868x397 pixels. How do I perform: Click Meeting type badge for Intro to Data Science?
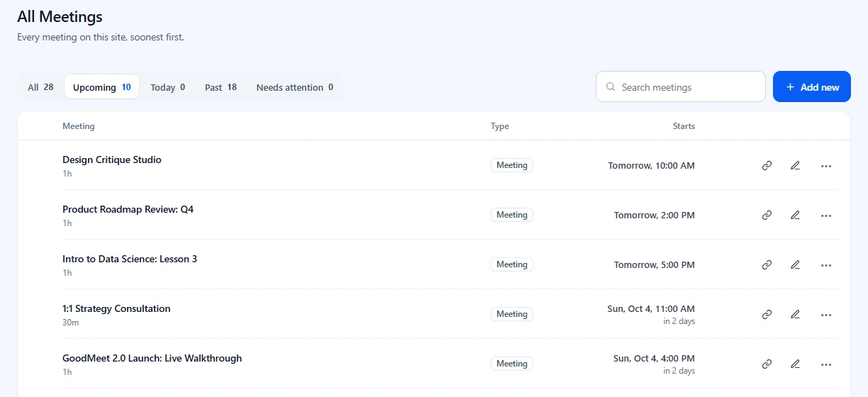click(x=512, y=264)
